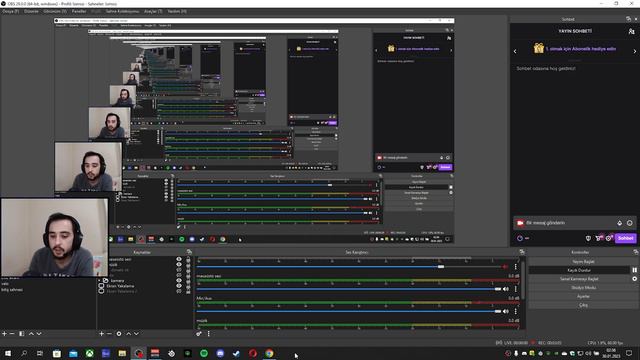Hide the Ekran Yakalama source
This screenshot has width=640, height=360.
point(179,286)
